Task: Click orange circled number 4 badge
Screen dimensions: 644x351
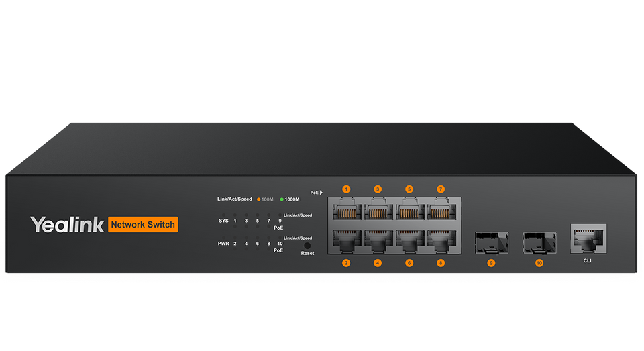Action: click(x=378, y=263)
